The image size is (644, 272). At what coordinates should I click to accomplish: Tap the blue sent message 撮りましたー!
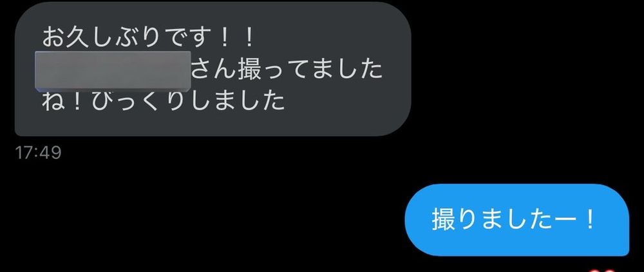pos(516,220)
